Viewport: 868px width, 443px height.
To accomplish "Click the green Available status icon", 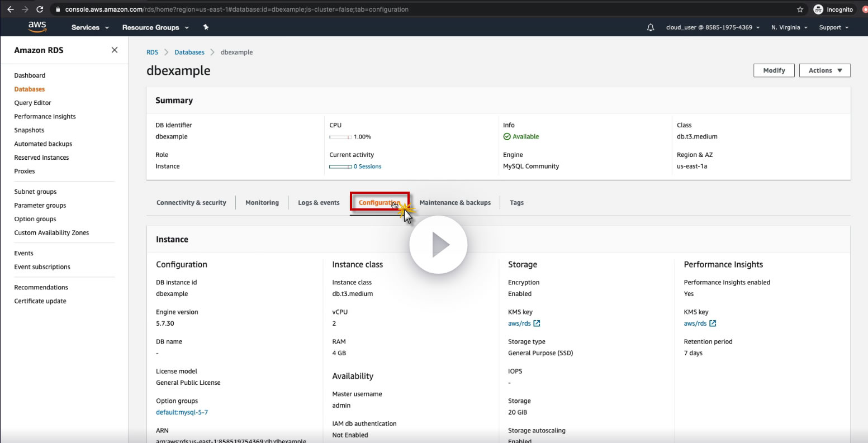I will point(507,136).
